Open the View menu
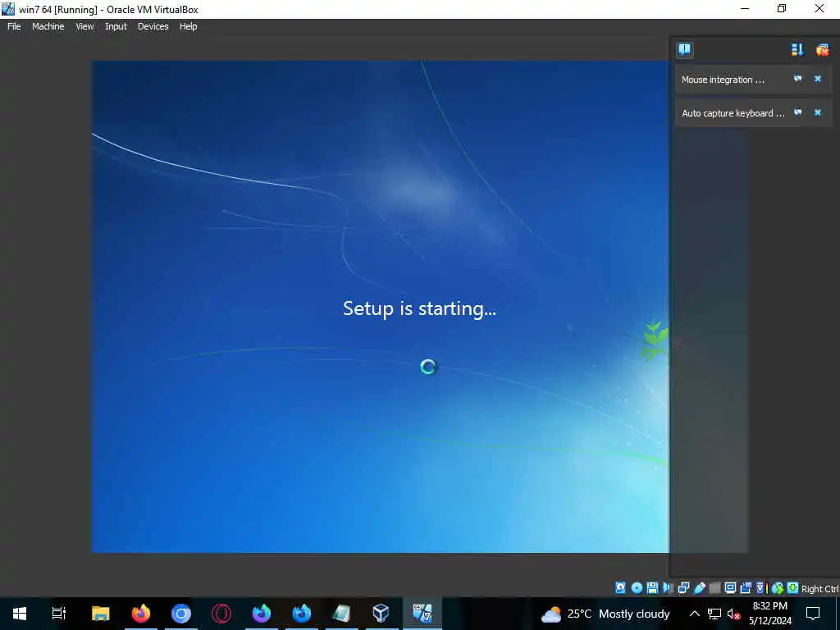This screenshot has height=630, width=840. pos(84,26)
